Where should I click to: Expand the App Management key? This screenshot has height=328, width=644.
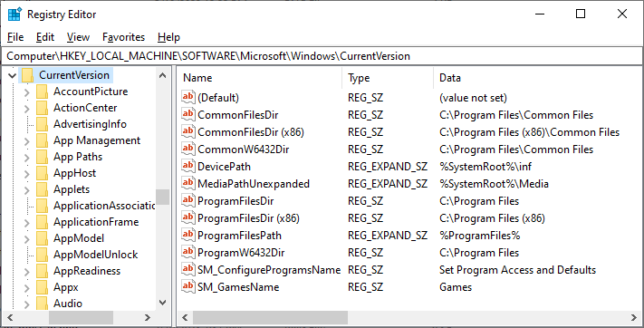[26, 141]
